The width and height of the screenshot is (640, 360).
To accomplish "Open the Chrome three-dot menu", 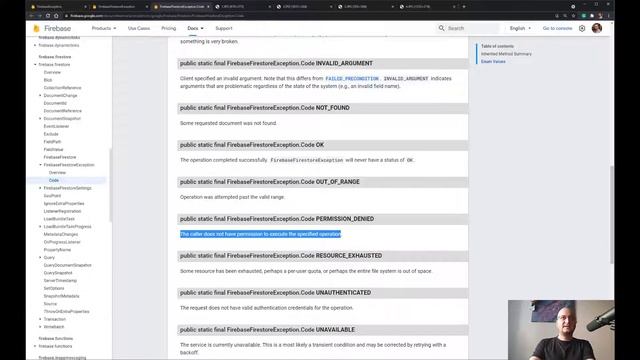I will [608, 16].
